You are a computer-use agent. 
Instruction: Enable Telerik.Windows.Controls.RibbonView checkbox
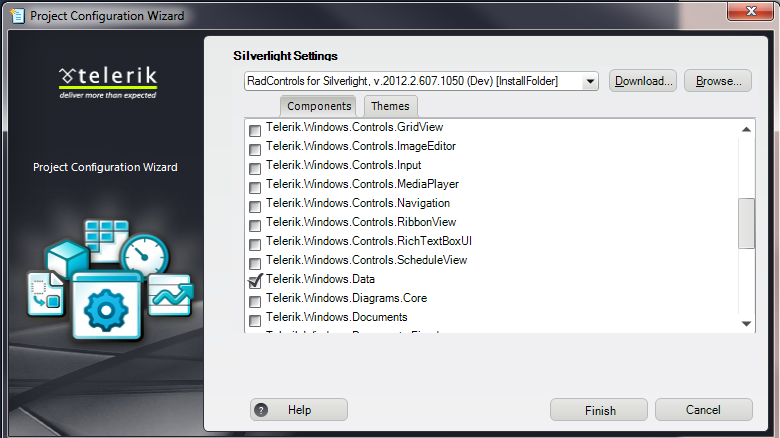coord(255,225)
